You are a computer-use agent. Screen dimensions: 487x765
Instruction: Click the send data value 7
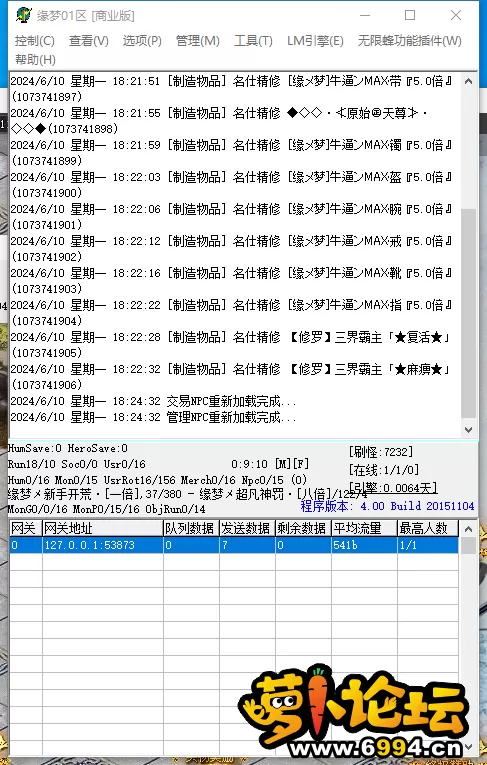coord(247,545)
